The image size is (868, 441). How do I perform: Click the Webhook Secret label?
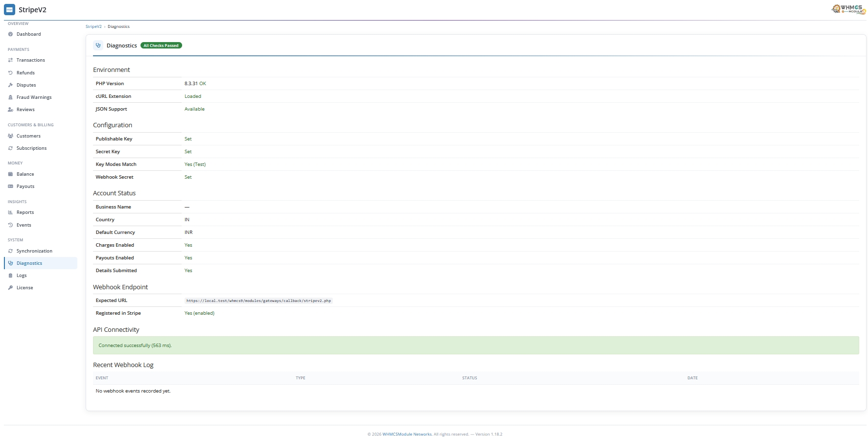[x=115, y=177]
